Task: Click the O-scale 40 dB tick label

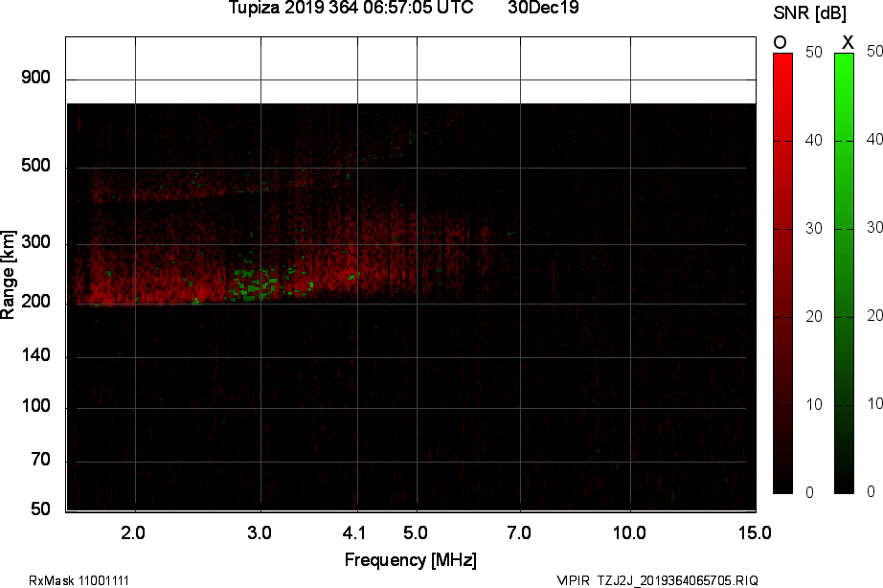Action: pyautogui.click(x=814, y=140)
